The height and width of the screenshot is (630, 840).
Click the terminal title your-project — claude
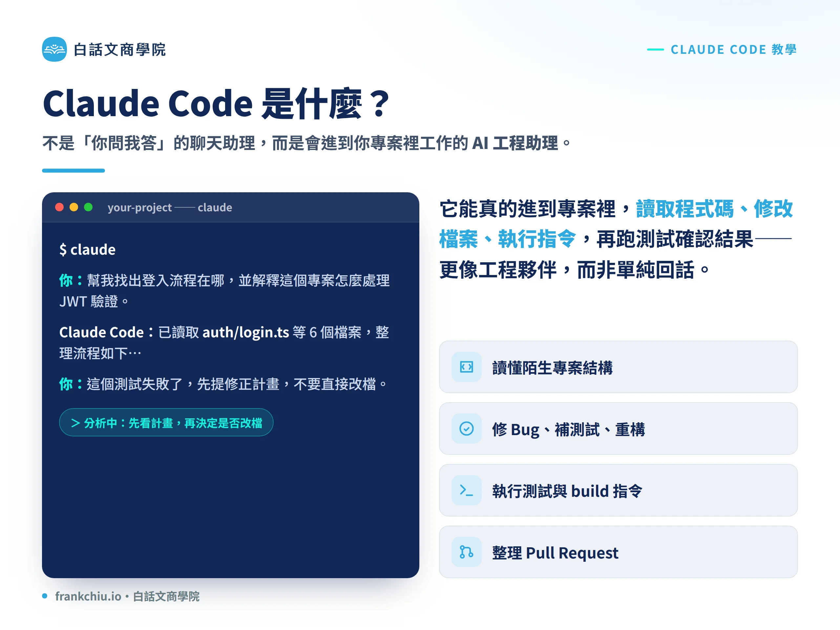click(x=170, y=207)
